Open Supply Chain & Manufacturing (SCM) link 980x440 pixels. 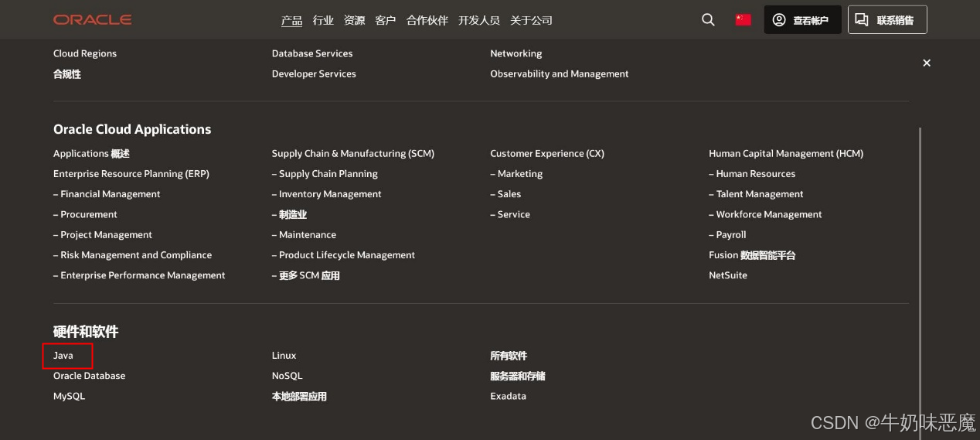click(353, 154)
